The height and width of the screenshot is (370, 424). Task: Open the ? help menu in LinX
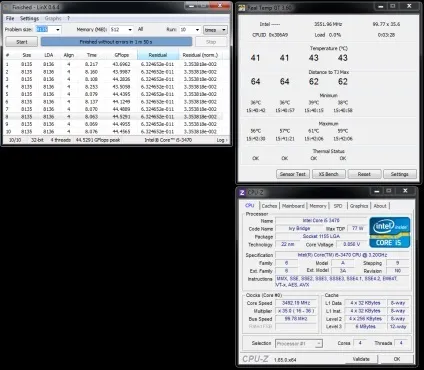pos(68,18)
